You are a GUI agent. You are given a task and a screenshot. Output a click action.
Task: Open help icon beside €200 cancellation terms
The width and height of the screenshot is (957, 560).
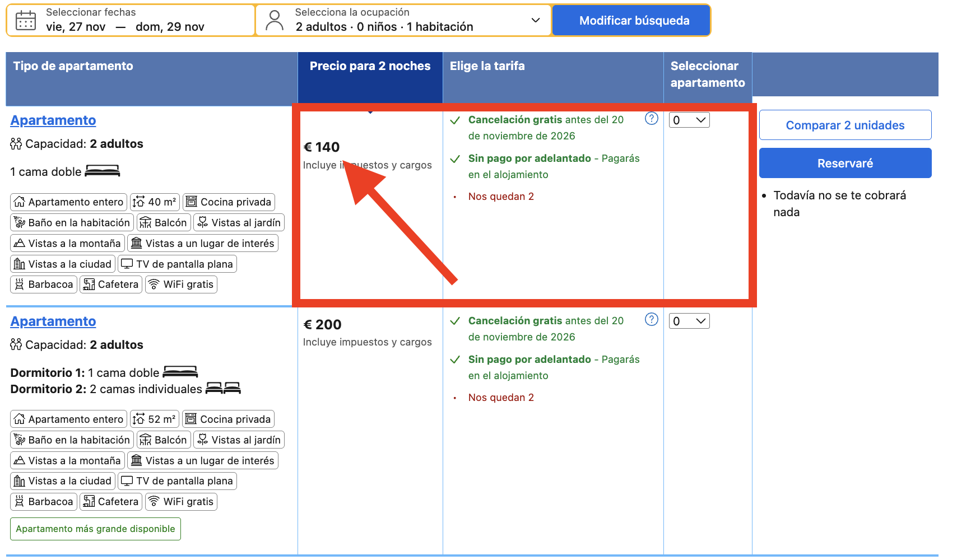651,319
